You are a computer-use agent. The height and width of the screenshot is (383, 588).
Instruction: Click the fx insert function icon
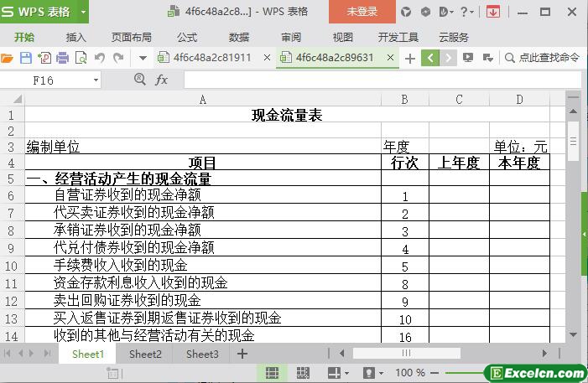(161, 80)
